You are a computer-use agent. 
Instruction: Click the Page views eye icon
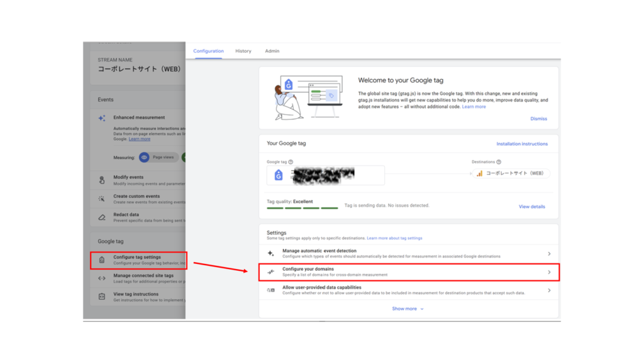(144, 157)
